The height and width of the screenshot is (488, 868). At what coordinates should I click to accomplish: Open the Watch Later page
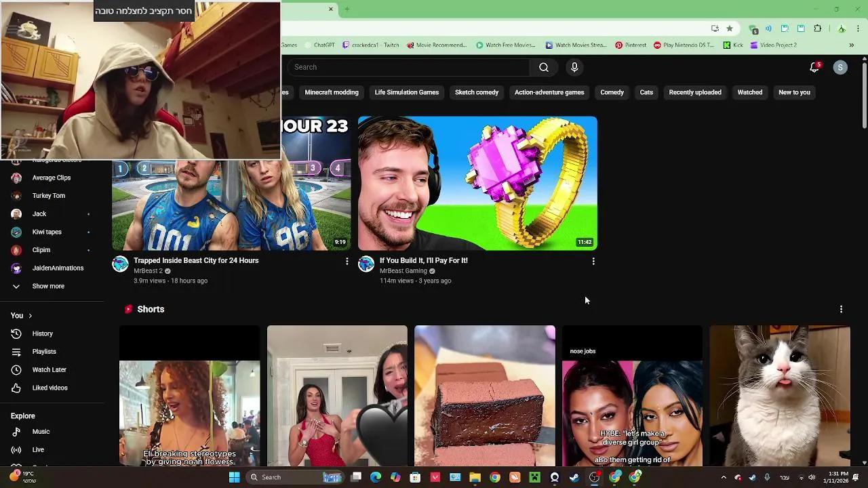click(x=49, y=369)
